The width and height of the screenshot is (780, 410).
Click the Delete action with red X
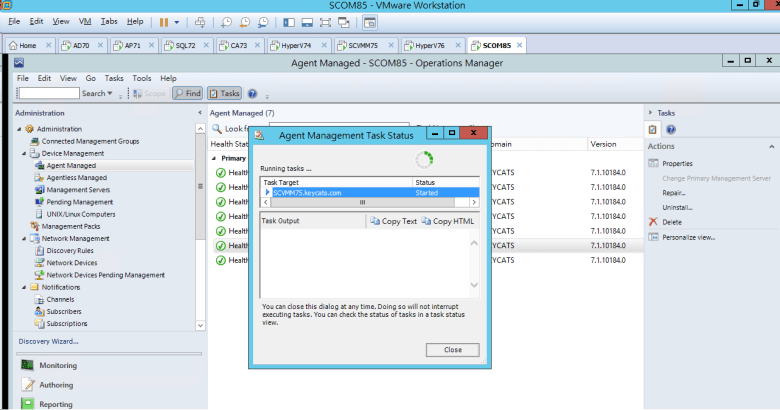tap(671, 221)
